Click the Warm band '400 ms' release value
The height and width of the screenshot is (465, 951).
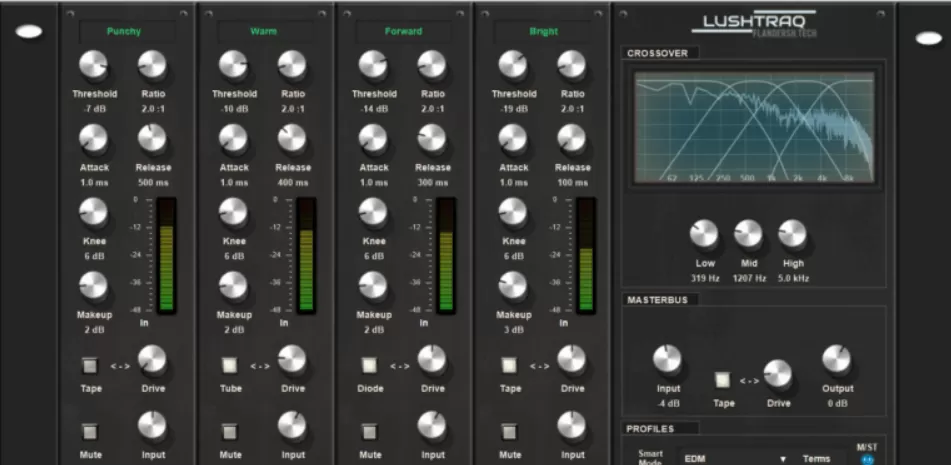pos(292,182)
